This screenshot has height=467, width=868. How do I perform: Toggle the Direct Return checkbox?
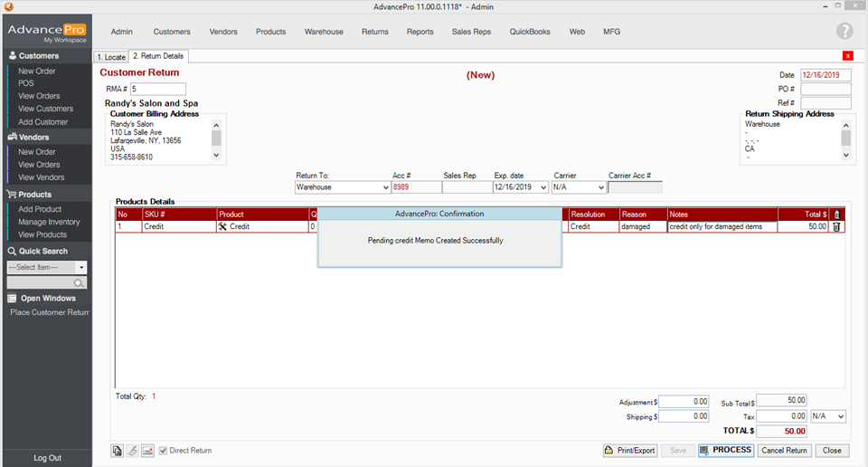coord(164,451)
